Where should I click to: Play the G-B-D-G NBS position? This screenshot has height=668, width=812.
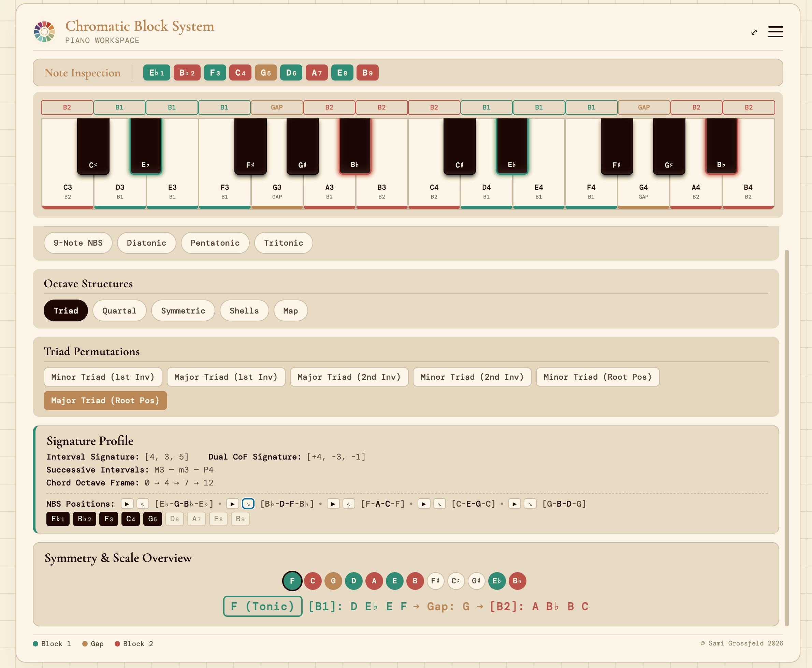[x=514, y=504]
